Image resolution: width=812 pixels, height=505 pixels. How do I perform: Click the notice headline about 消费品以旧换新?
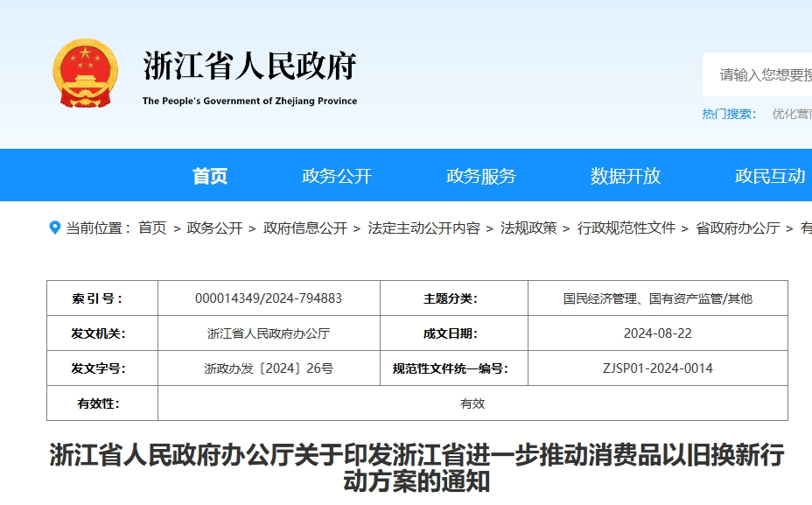click(416, 468)
